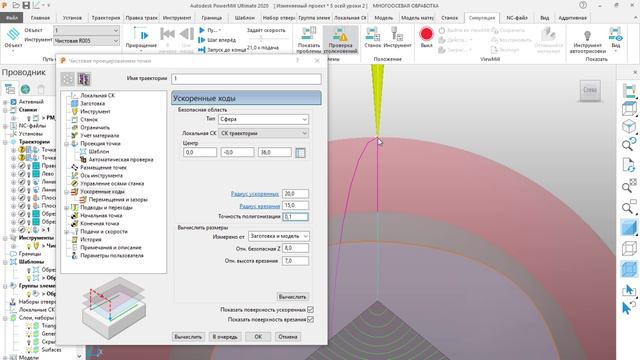640x360 pixels.
Task: Click the Точность полигонизации field
Action: (295, 217)
